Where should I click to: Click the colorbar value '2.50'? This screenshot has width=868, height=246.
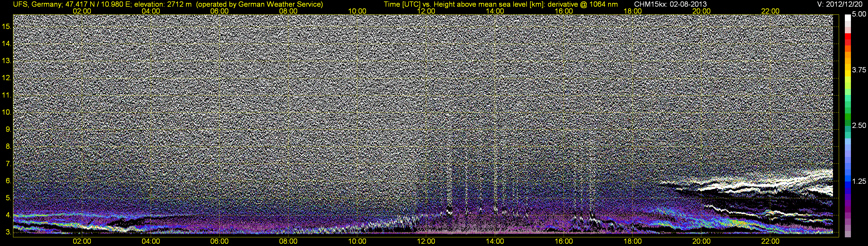859,125
